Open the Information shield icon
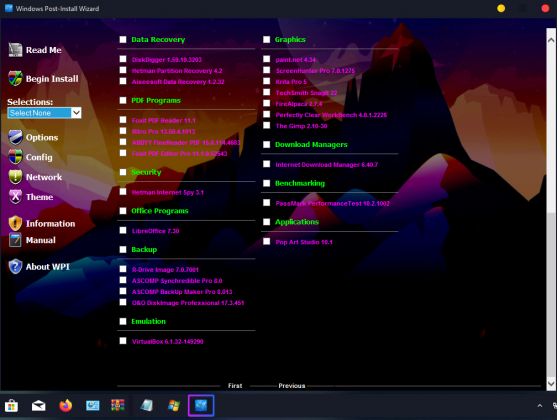Viewport: 557px width, 420px height. click(x=15, y=223)
